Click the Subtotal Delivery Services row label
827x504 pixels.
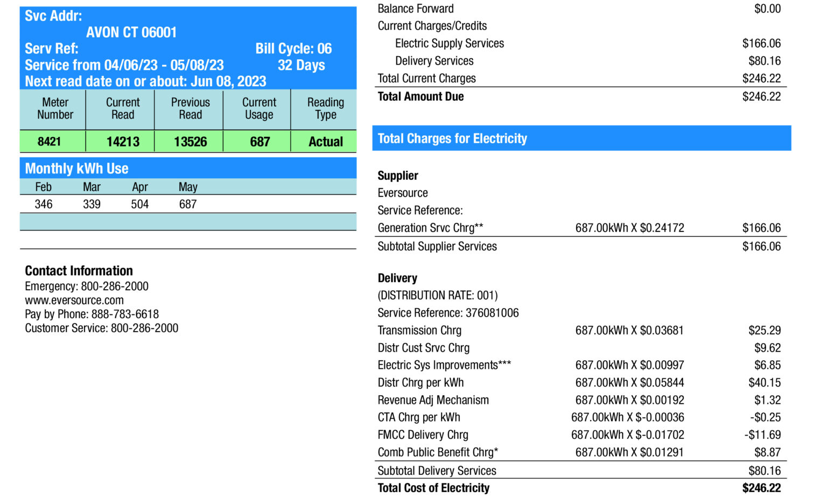coord(437,471)
